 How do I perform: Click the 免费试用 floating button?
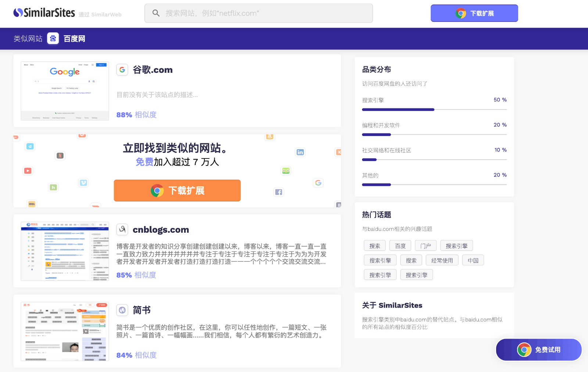tap(539, 350)
